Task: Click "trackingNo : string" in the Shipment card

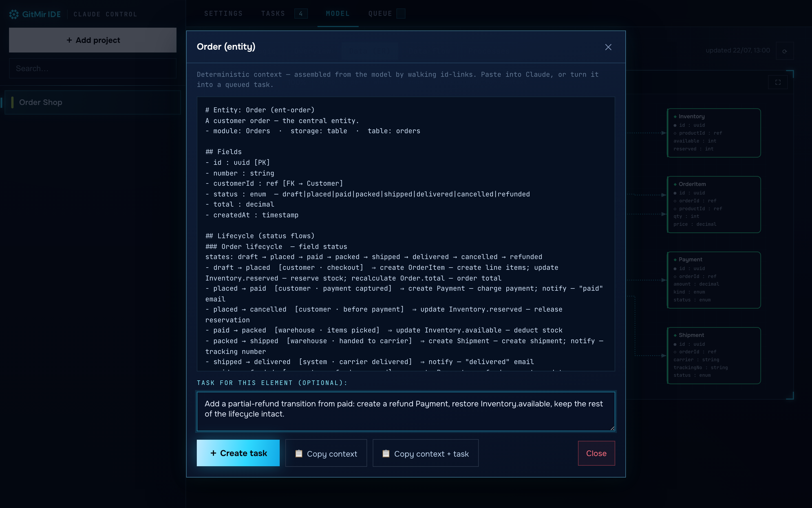Action: (700, 367)
